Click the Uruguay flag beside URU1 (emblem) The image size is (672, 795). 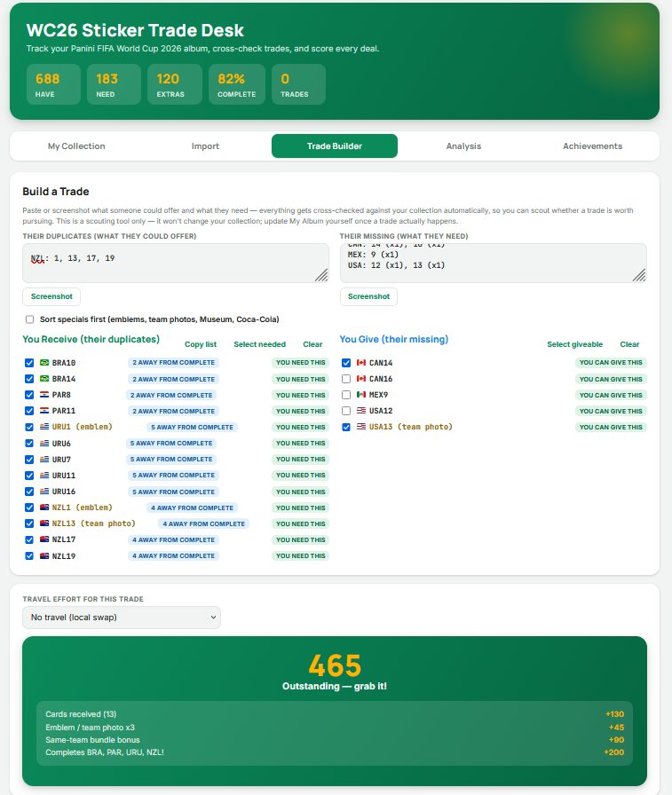click(x=44, y=427)
